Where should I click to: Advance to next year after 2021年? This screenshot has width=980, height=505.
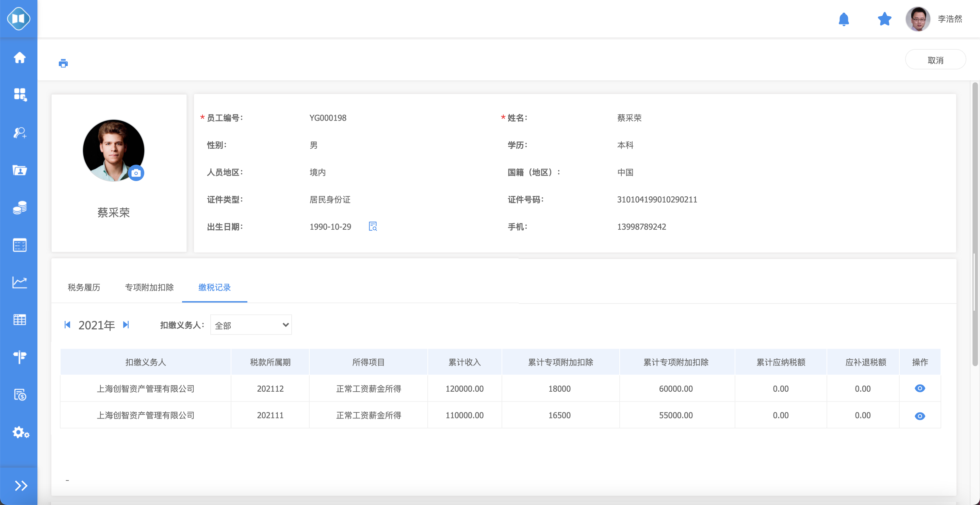point(126,325)
